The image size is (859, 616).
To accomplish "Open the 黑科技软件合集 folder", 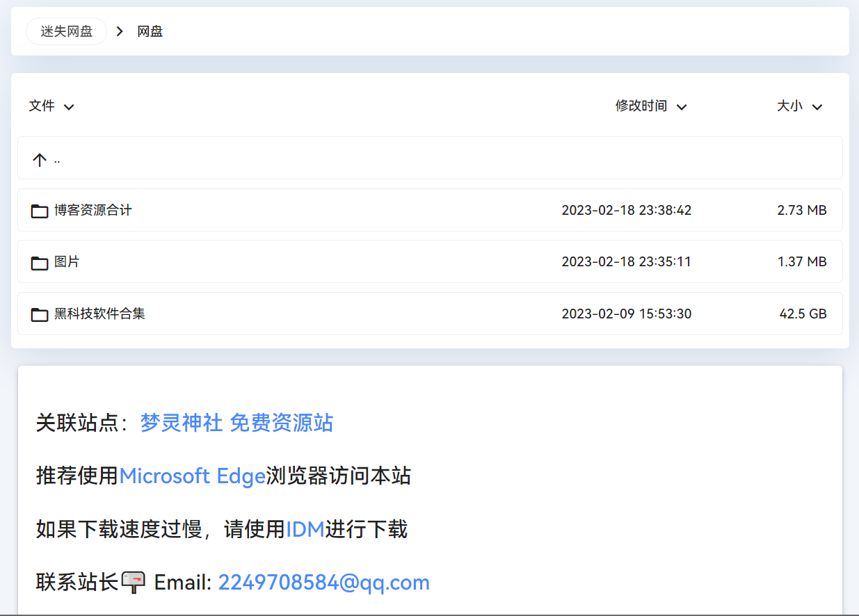I will point(99,314).
